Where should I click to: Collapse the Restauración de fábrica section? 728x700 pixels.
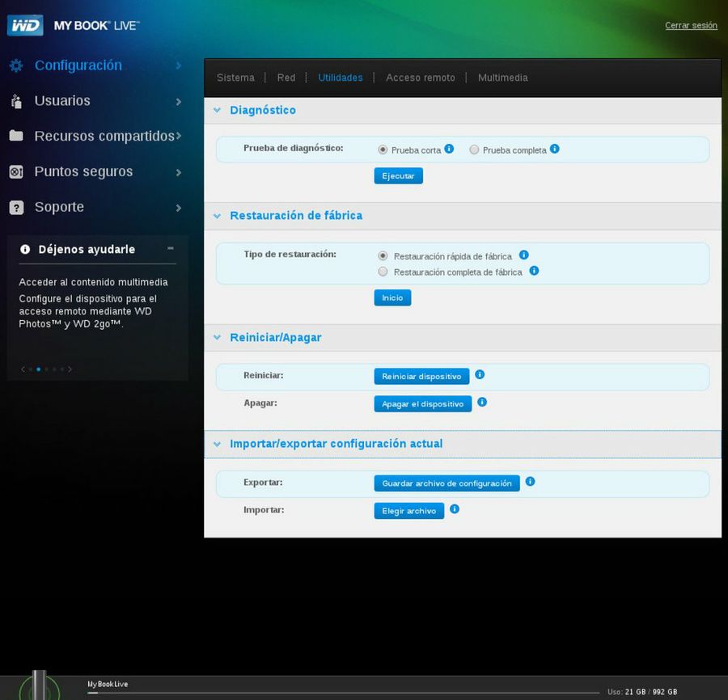[x=217, y=216]
